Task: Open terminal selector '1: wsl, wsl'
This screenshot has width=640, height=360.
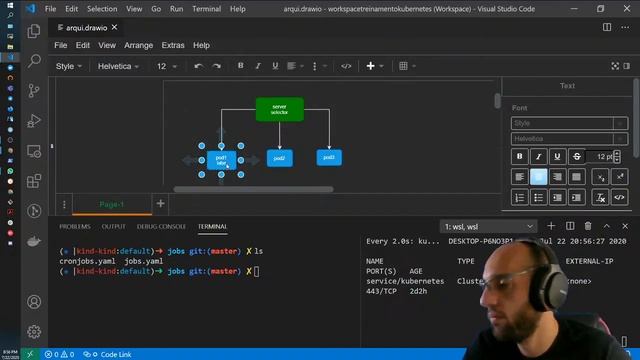Action: [x=488, y=227]
